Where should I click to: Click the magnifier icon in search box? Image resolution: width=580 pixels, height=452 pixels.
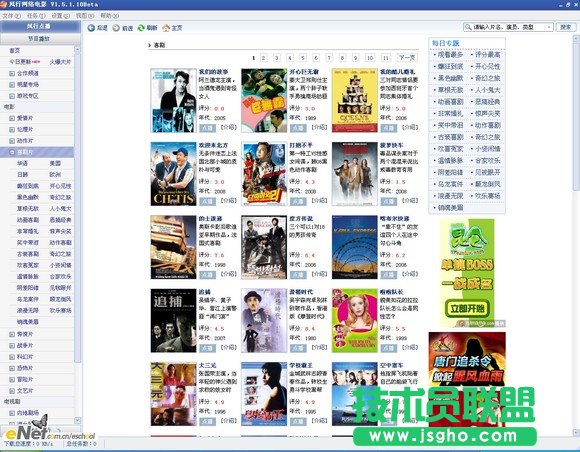point(468,27)
